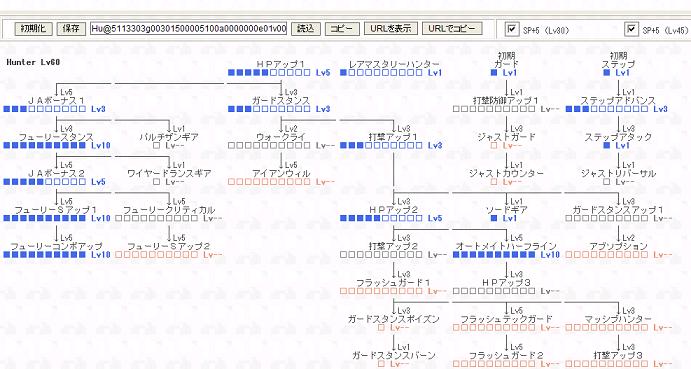The image size is (691, 369).
Task: Set the ウォークライ skill level bar
Action: click(x=269, y=145)
